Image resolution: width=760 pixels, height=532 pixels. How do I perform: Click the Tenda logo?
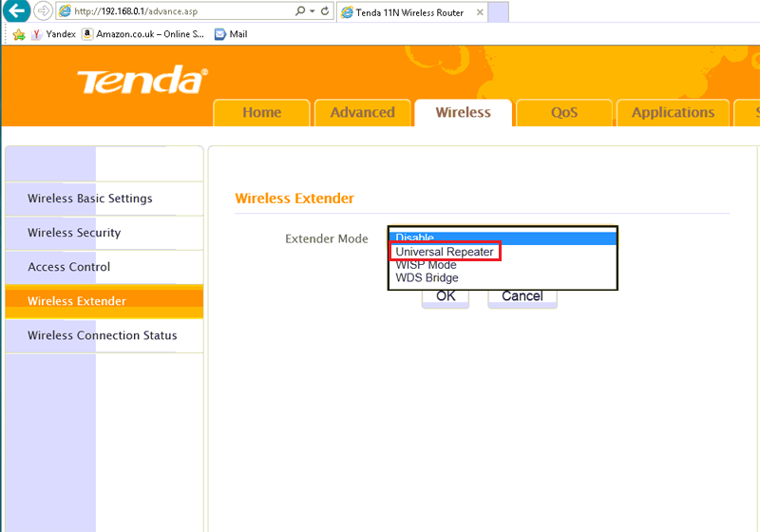pyautogui.click(x=142, y=81)
